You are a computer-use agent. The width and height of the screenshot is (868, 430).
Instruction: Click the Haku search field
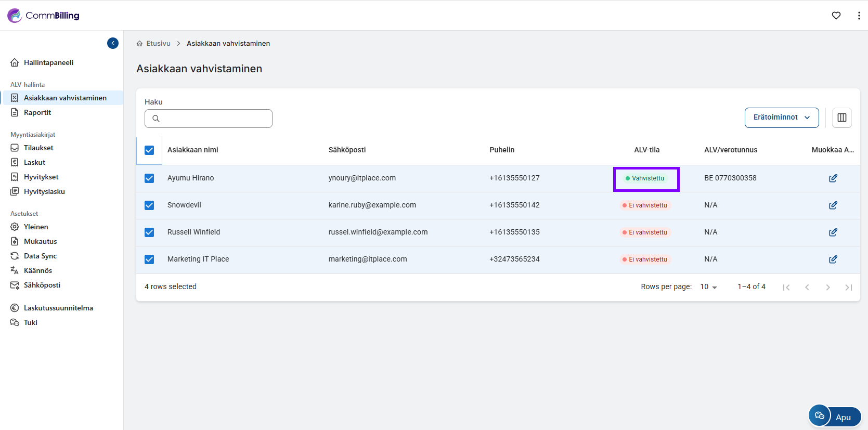[209, 119]
